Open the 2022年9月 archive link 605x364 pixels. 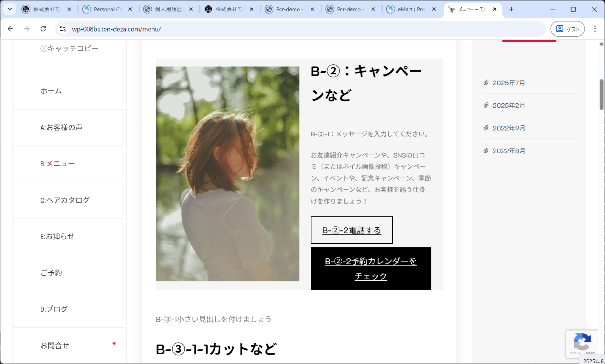point(509,128)
